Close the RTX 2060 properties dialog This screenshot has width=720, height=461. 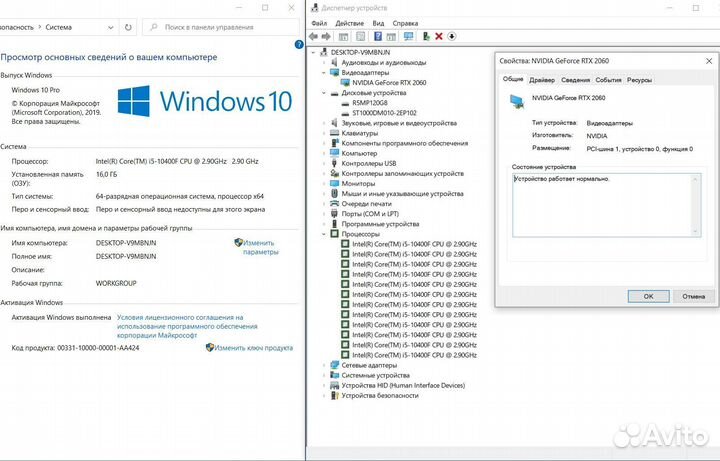point(709,61)
